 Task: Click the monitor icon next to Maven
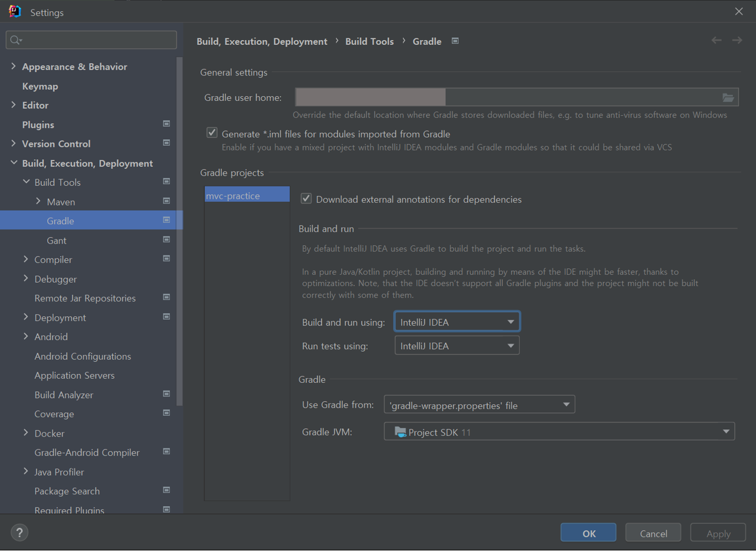click(166, 201)
